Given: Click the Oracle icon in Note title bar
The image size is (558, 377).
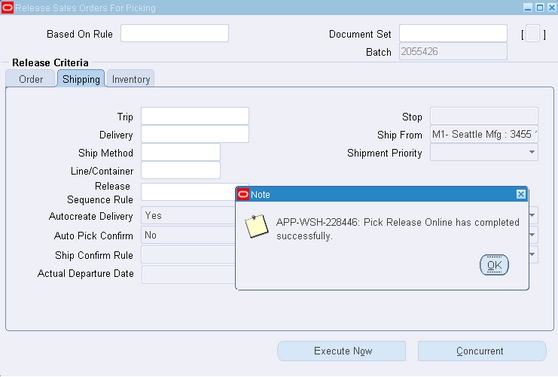Looking at the screenshot, I should tap(243, 194).
